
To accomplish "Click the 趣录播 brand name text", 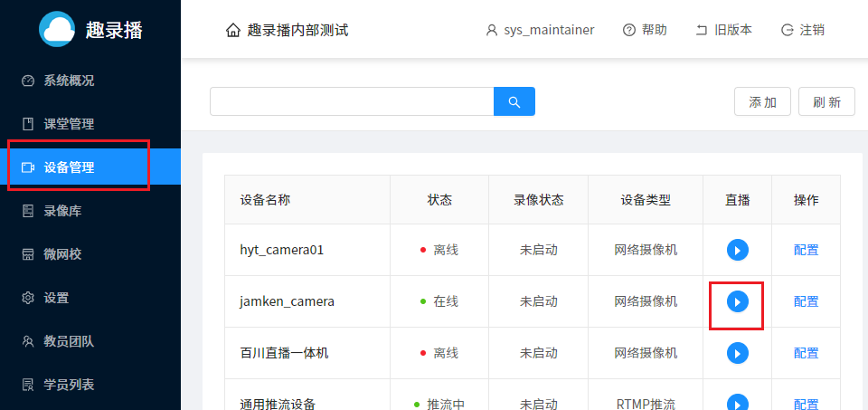I will pos(114,30).
